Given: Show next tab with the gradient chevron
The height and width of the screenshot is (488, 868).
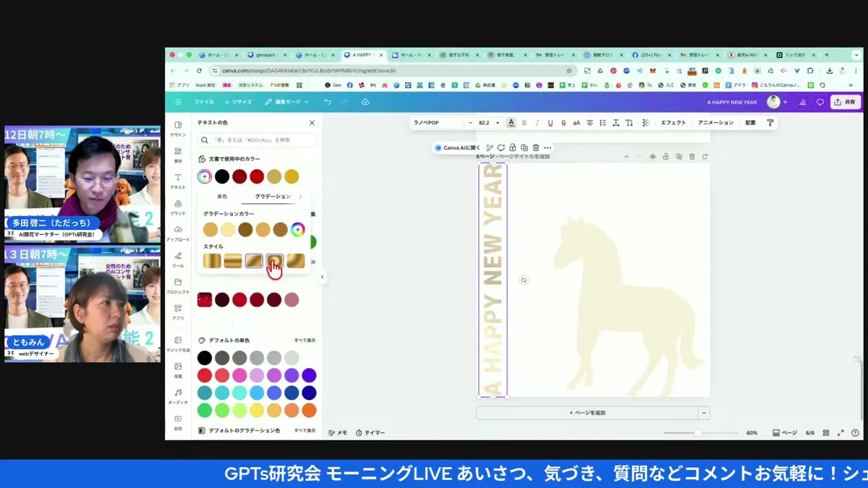Looking at the screenshot, I should point(300,197).
